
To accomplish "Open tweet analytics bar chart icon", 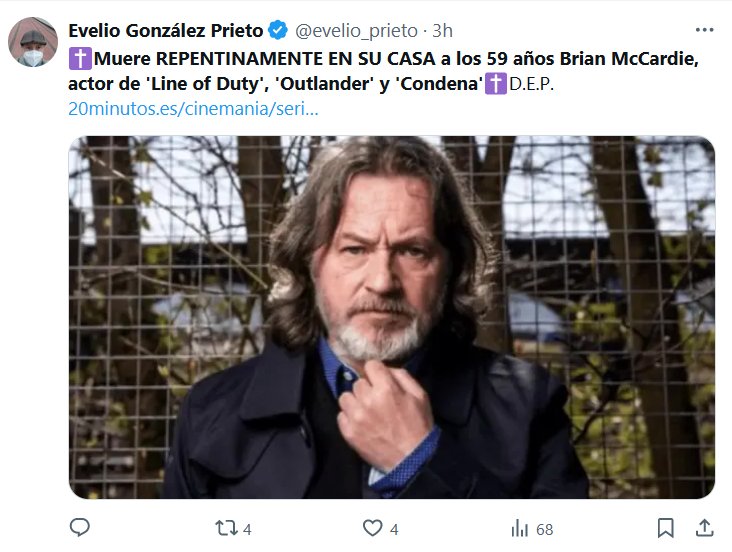I will (x=520, y=527).
